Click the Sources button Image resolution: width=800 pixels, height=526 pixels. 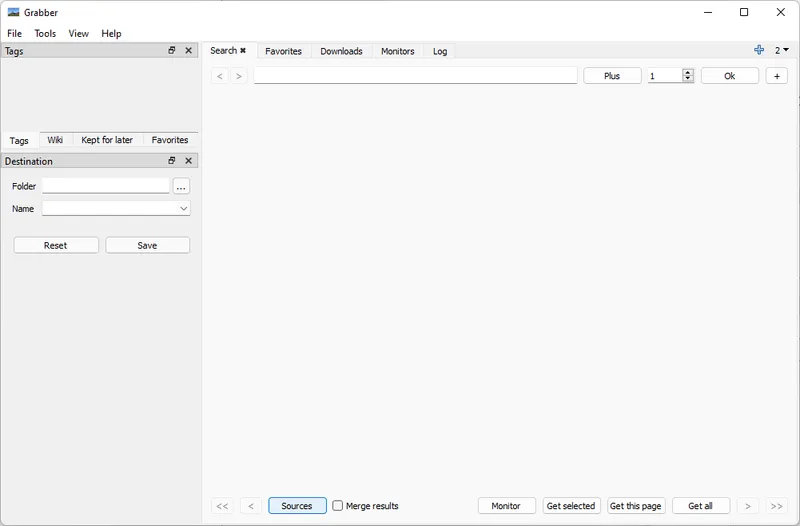click(x=297, y=506)
